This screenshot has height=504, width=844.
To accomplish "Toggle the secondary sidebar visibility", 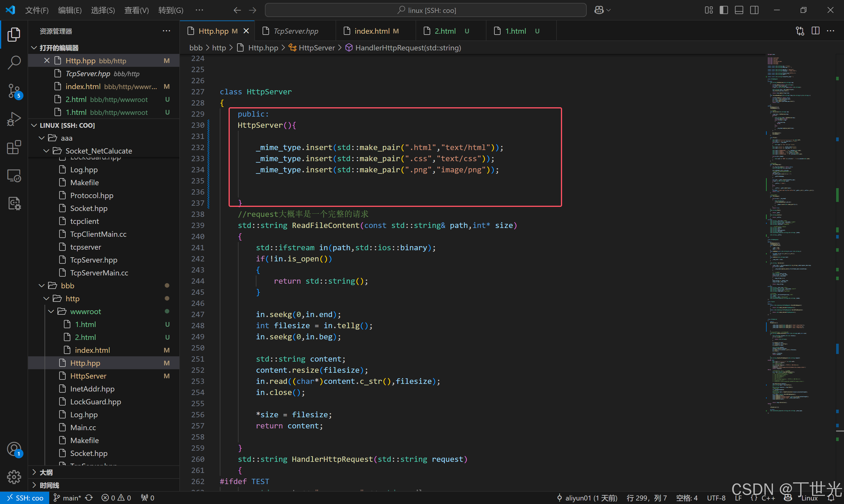I will [x=754, y=10].
